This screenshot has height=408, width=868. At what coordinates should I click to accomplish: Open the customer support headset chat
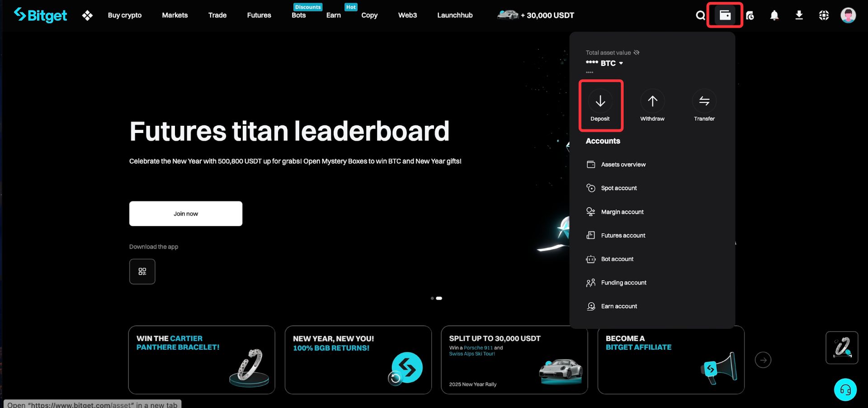tap(845, 389)
